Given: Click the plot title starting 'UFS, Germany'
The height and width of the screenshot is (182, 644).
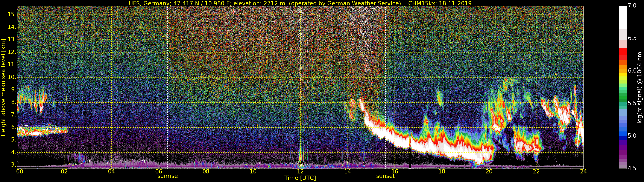Looking at the screenshot, I should tap(300, 3).
